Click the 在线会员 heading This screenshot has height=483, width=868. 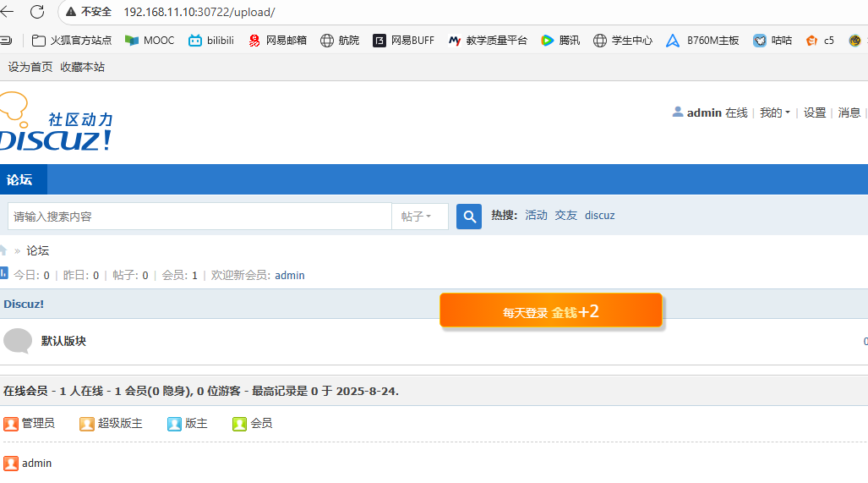[x=25, y=391]
